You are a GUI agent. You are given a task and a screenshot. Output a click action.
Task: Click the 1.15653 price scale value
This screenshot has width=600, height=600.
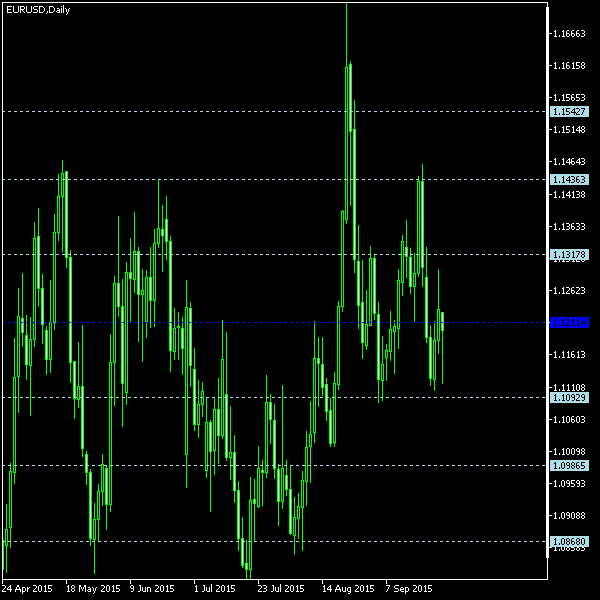tap(569, 98)
